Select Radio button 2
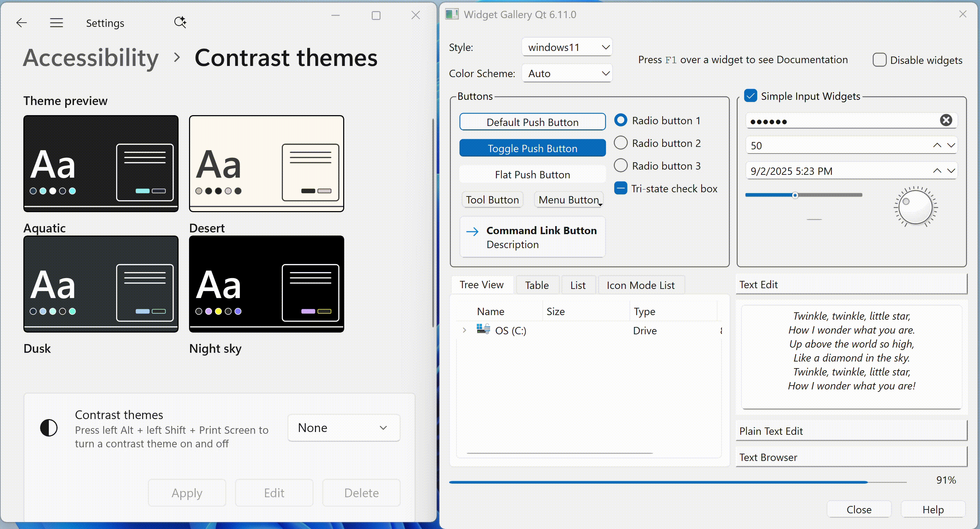 point(620,142)
